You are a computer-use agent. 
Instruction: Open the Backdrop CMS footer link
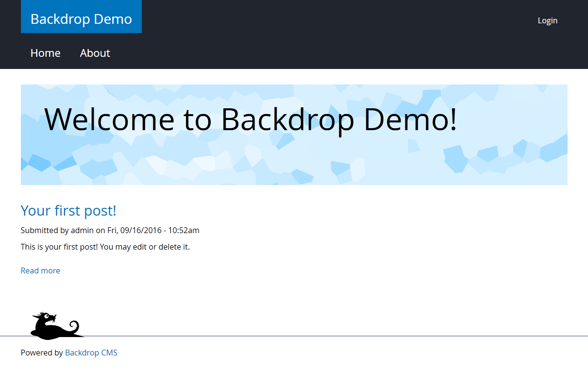91,353
